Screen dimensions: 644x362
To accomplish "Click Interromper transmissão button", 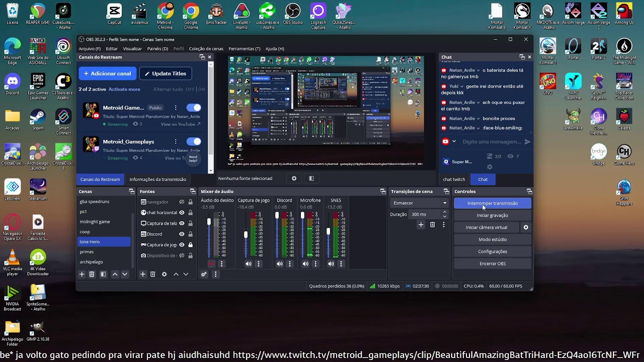I will (x=493, y=203).
